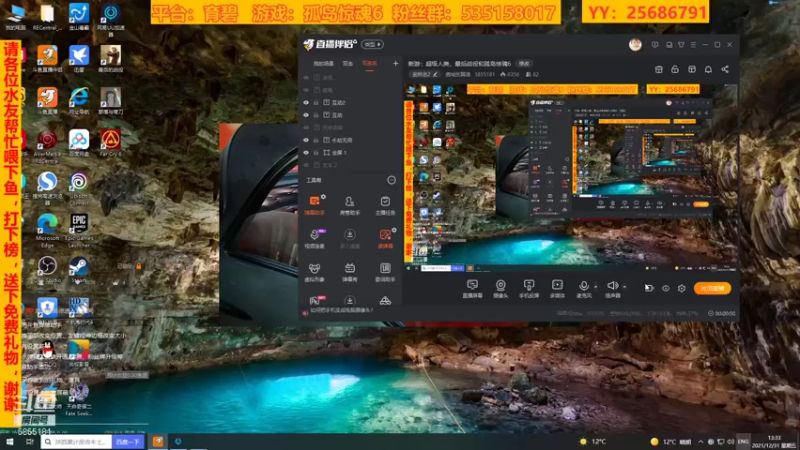The width and height of the screenshot is (800, 450).
Task: Click the share icon at top right of the stream panel
Action: pos(725,69)
